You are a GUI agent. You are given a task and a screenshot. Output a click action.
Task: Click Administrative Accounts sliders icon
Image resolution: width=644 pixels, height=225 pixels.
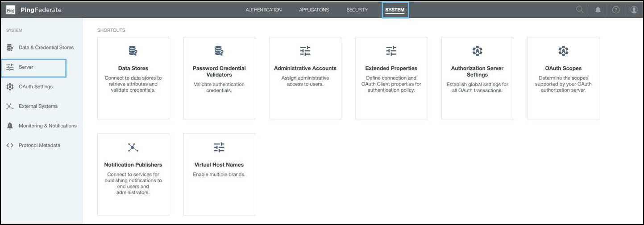click(305, 51)
